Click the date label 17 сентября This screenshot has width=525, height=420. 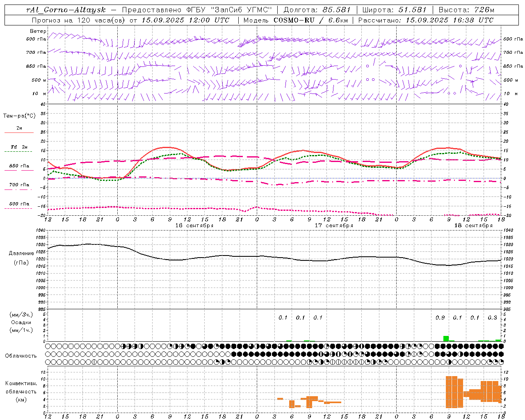(x=334, y=225)
